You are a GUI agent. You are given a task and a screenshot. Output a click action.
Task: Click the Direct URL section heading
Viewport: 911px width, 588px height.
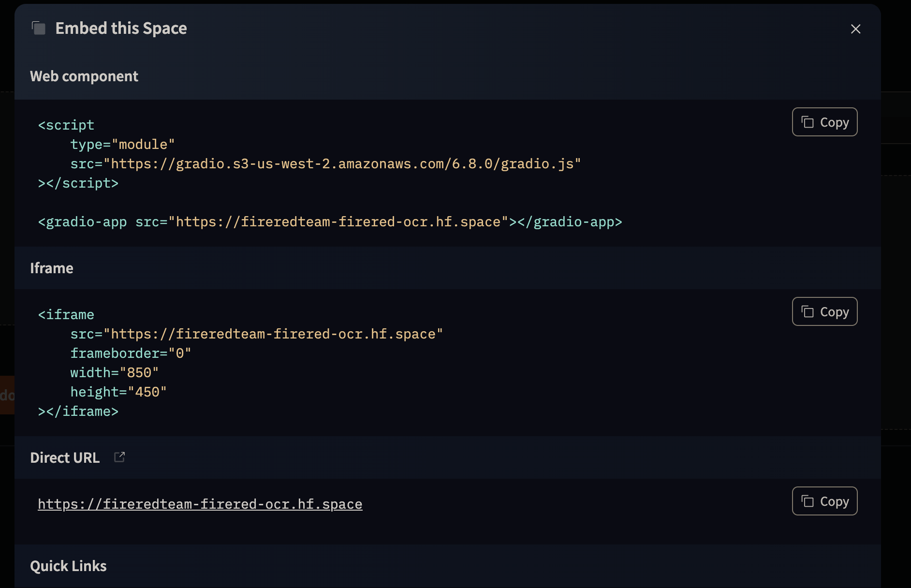(65, 458)
